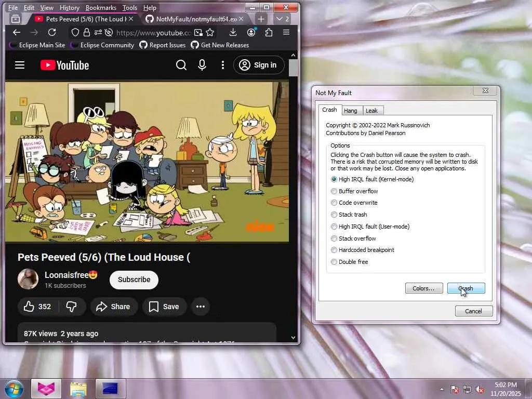Click the Loonaisfree channel avatar
Viewport: 532px width, 399px height.
(28, 279)
